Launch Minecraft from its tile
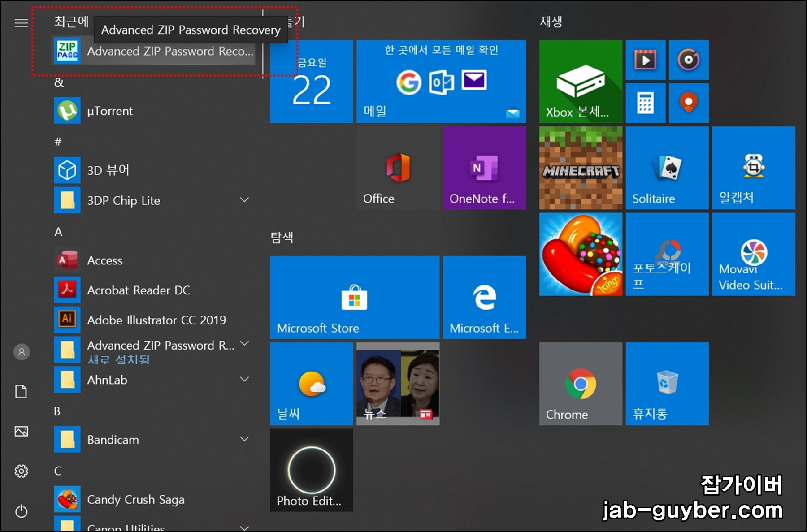 pos(580,168)
